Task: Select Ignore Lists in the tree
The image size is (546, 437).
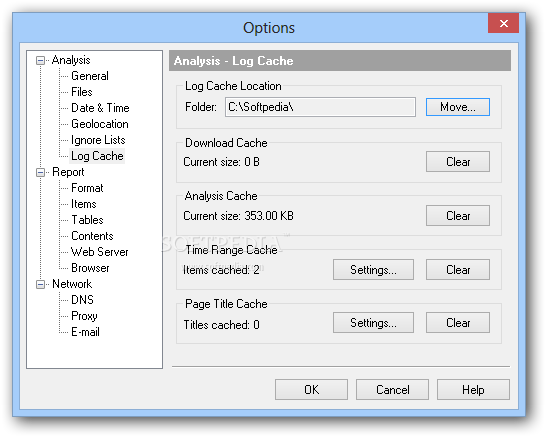Action: pos(98,140)
